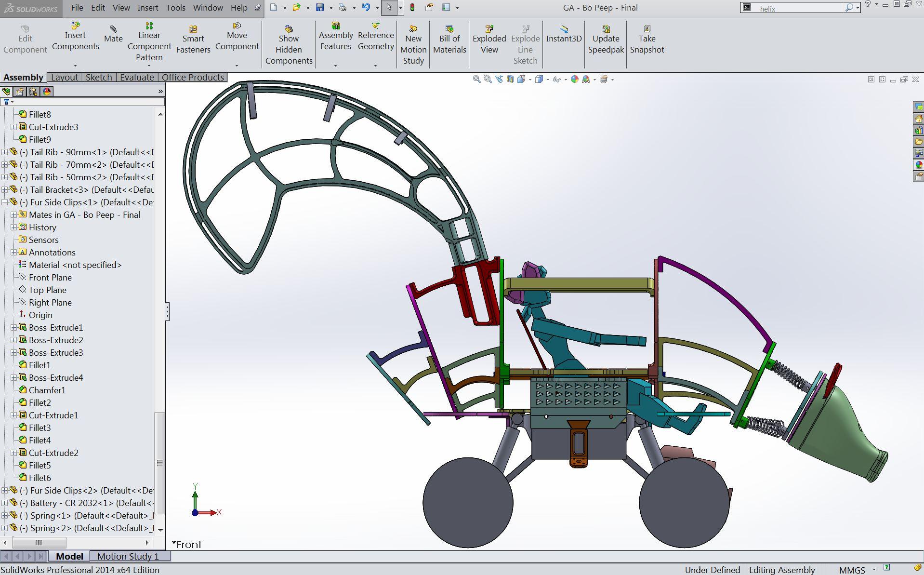The width and height of the screenshot is (924, 575).
Task: Take a Snapshot of the assembly
Action: point(647,39)
